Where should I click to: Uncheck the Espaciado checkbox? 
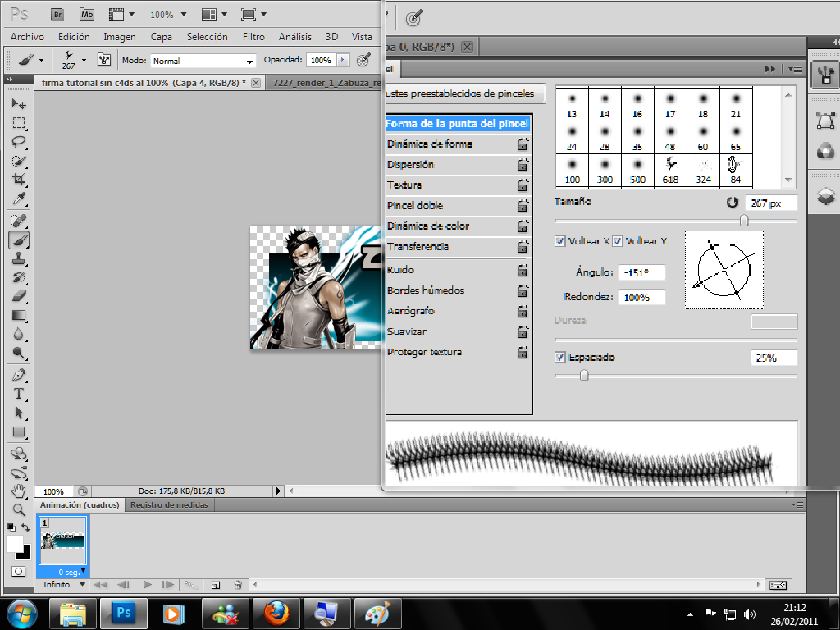point(559,357)
